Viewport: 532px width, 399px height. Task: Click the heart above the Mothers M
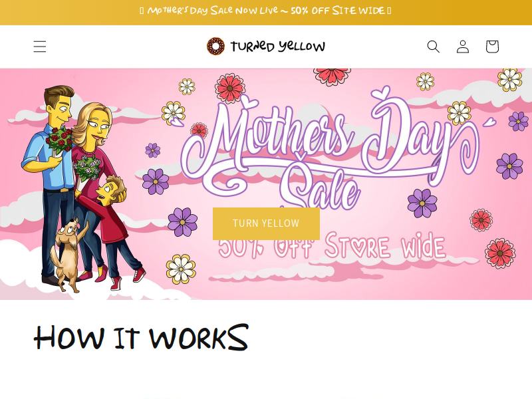(249, 100)
